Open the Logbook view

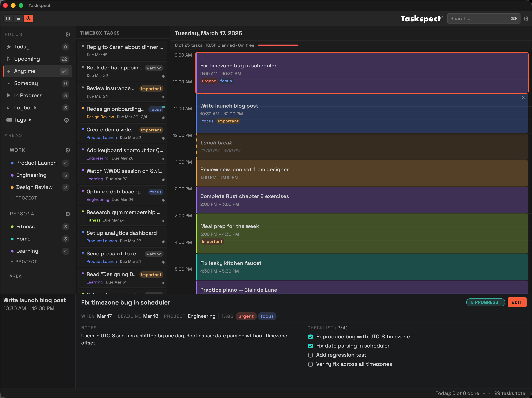click(x=25, y=108)
